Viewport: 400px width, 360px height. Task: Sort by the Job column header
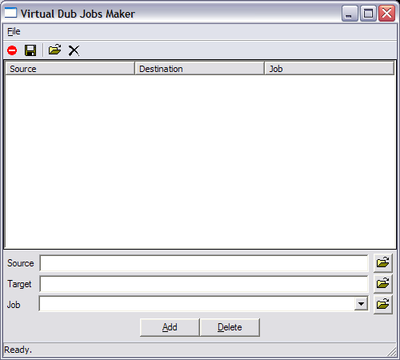pos(329,69)
